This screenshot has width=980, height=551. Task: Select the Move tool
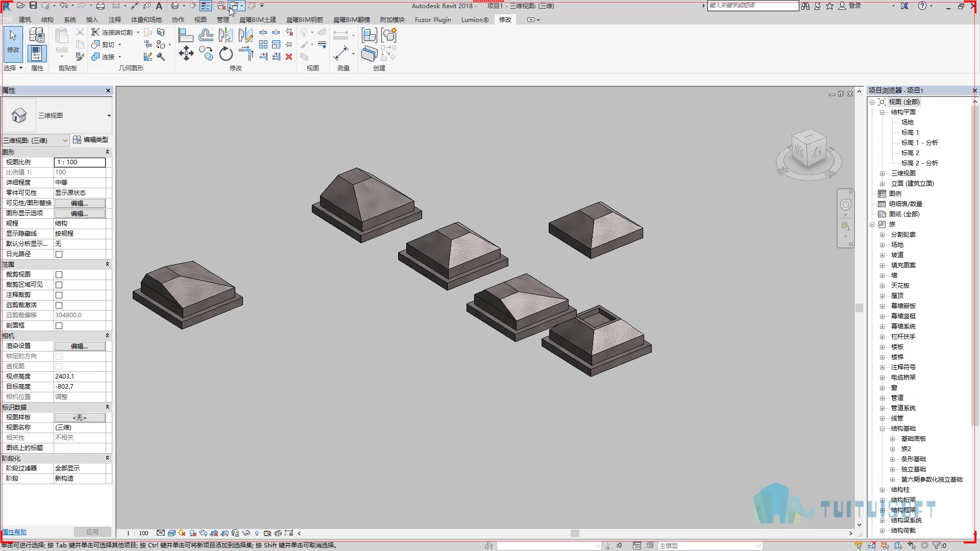point(186,54)
